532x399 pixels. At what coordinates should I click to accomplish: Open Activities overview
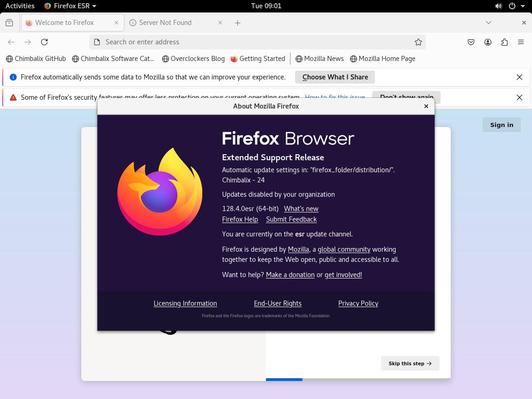point(20,6)
